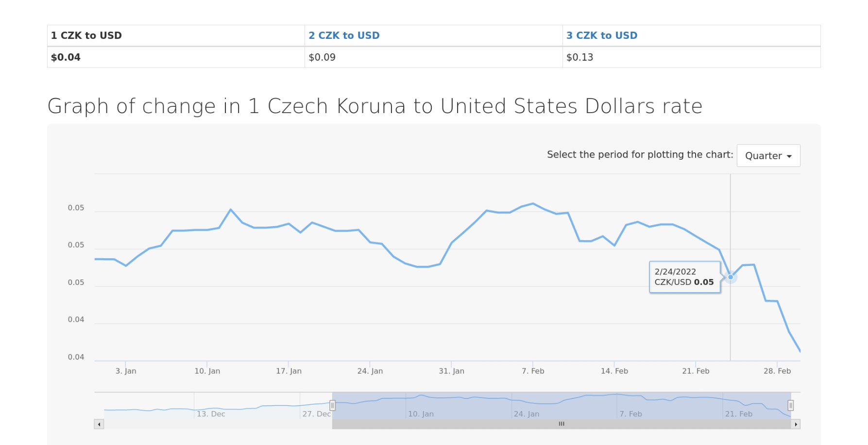Click the highlighted 2/24/2022 data point marker
868x445 pixels.
click(731, 277)
